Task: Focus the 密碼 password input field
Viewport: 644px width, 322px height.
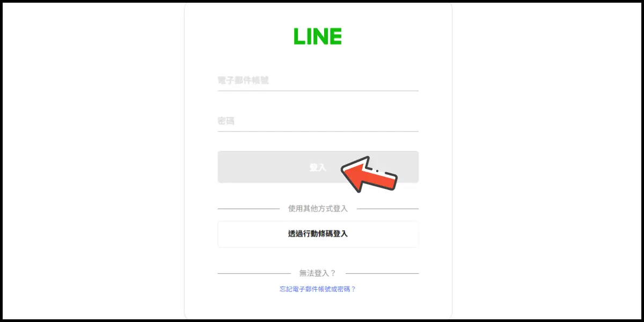Action: [318, 121]
